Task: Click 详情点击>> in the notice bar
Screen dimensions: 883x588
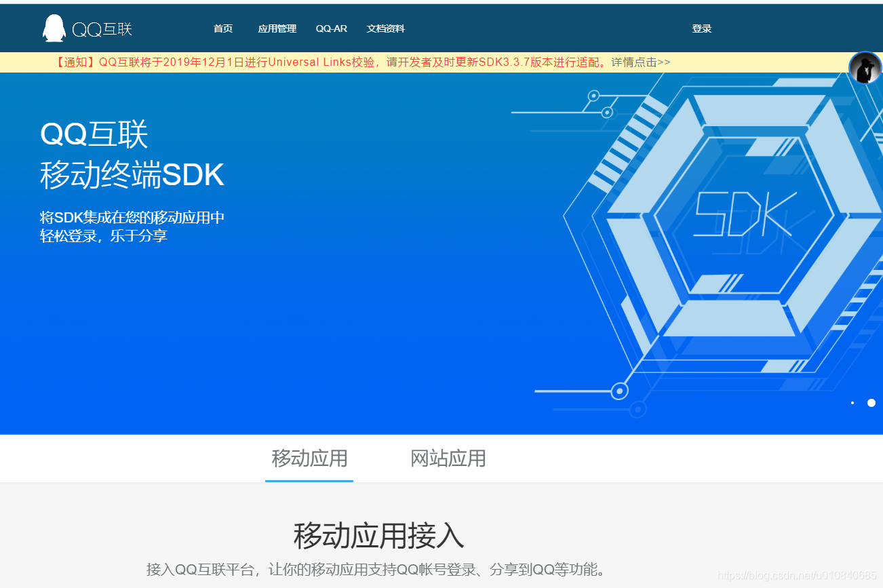Action: [x=641, y=62]
